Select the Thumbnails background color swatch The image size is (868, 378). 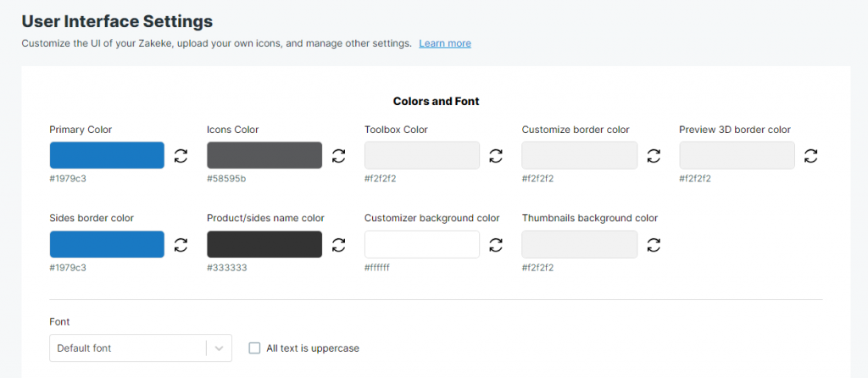click(580, 244)
